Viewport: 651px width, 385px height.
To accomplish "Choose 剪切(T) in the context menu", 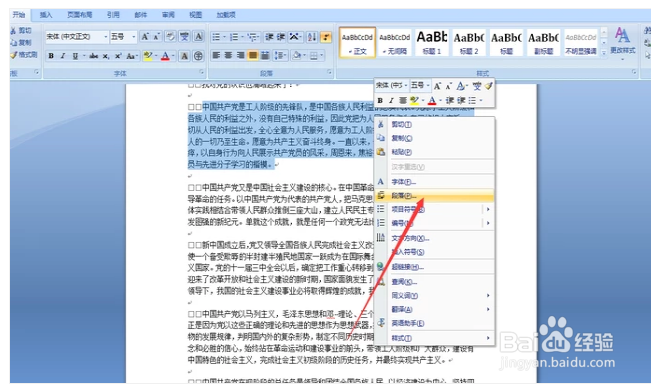I will tap(434, 124).
